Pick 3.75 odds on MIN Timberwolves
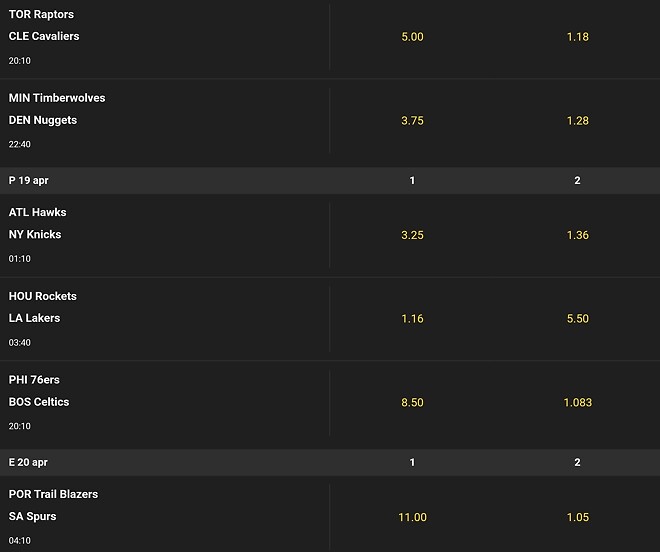The width and height of the screenshot is (660, 552). coord(412,121)
